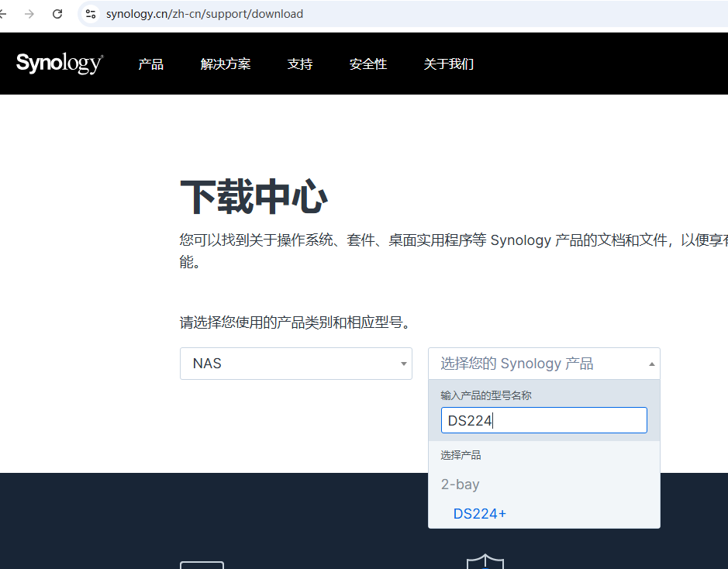Click the shield icon in the dark footer
This screenshot has width=728, height=569.
tap(485, 561)
